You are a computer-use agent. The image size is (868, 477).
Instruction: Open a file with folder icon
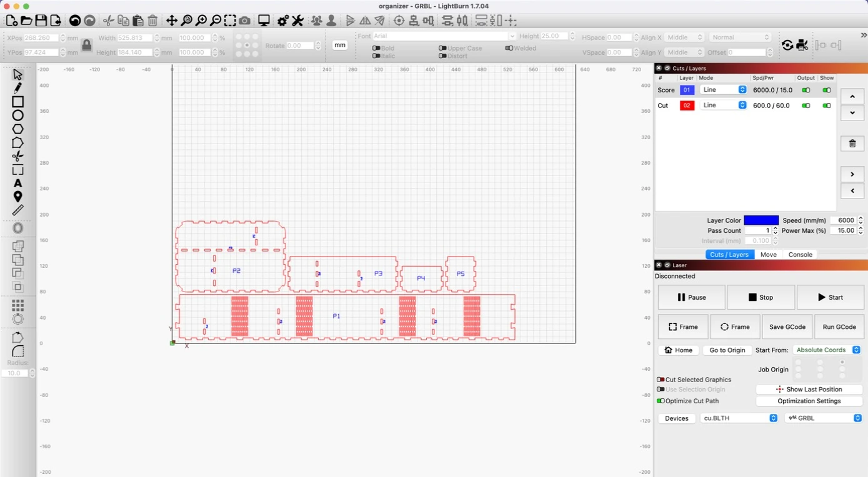click(26, 21)
